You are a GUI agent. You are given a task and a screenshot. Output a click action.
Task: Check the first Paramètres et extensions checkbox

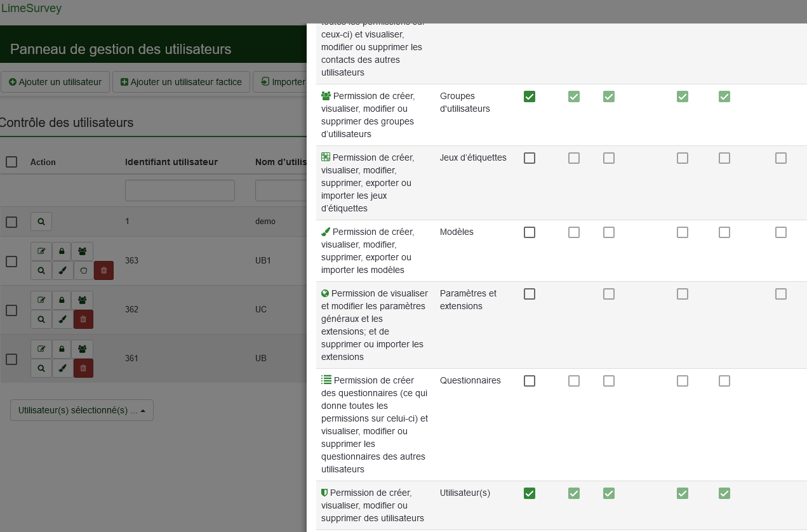click(530, 294)
